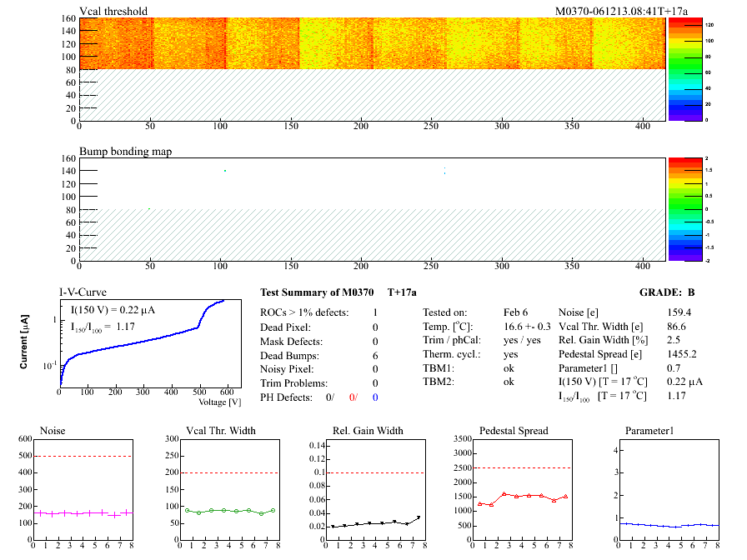Click the ROCs > 1% defects row

pyautogui.click(x=304, y=312)
